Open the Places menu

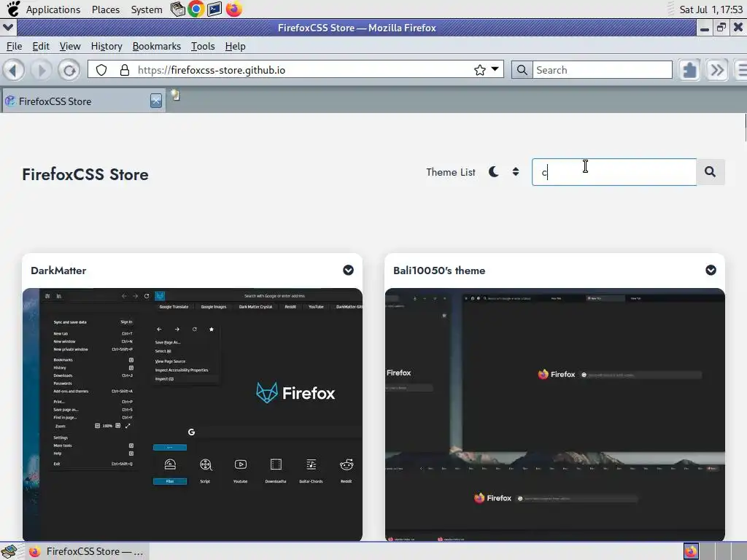[106, 9]
